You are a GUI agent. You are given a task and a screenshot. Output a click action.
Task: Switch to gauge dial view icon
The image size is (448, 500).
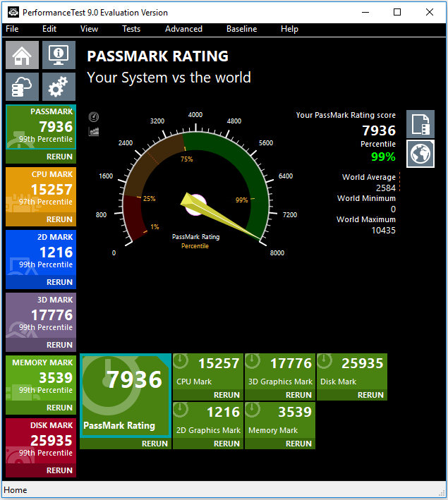(94, 117)
